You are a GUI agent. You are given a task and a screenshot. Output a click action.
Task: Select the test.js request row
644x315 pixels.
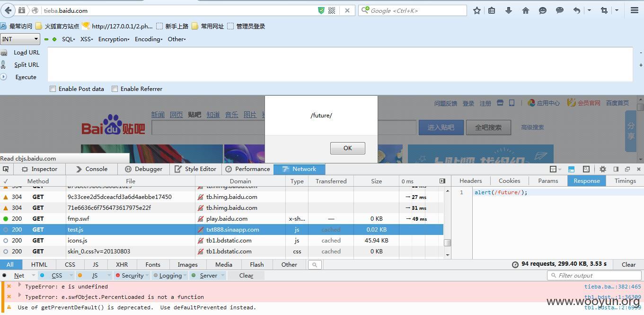[x=221, y=230]
